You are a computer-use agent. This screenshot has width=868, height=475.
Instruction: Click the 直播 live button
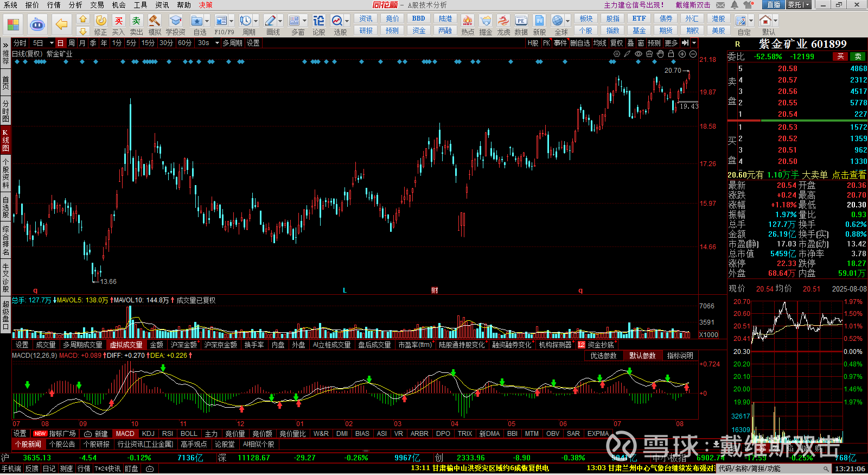point(773,5)
